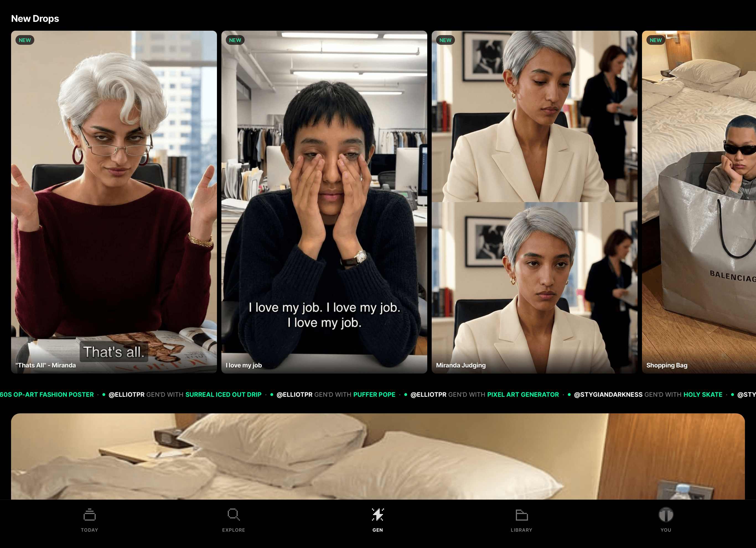This screenshot has height=548, width=756.
Task: Open @STYGIANDARKNESS profile in ticker
Action: coord(608,395)
